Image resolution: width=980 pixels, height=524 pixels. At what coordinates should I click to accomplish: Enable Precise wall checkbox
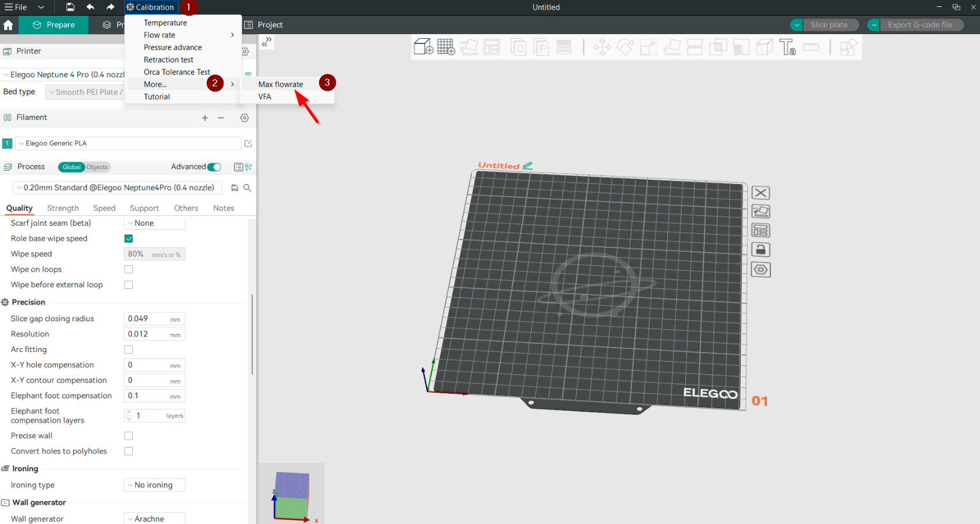pyautogui.click(x=129, y=436)
